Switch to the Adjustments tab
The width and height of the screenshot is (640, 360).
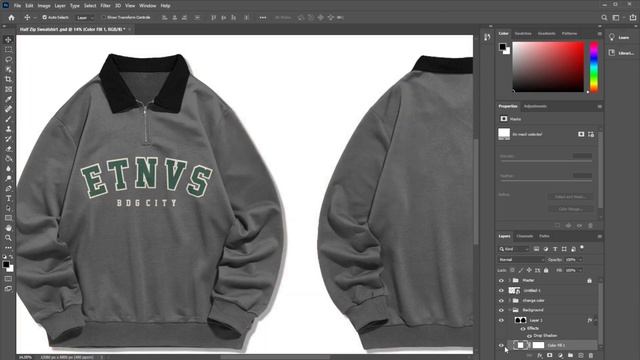[535, 106]
